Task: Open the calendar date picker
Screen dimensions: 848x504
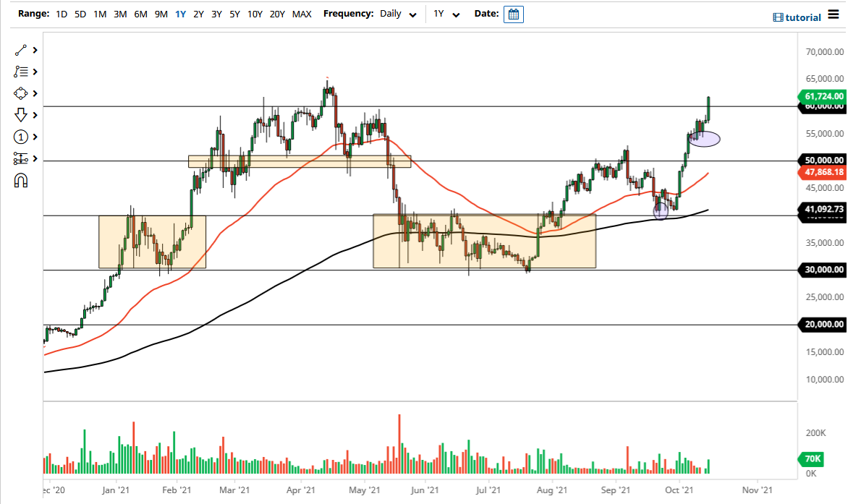Action: [x=514, y=14]
